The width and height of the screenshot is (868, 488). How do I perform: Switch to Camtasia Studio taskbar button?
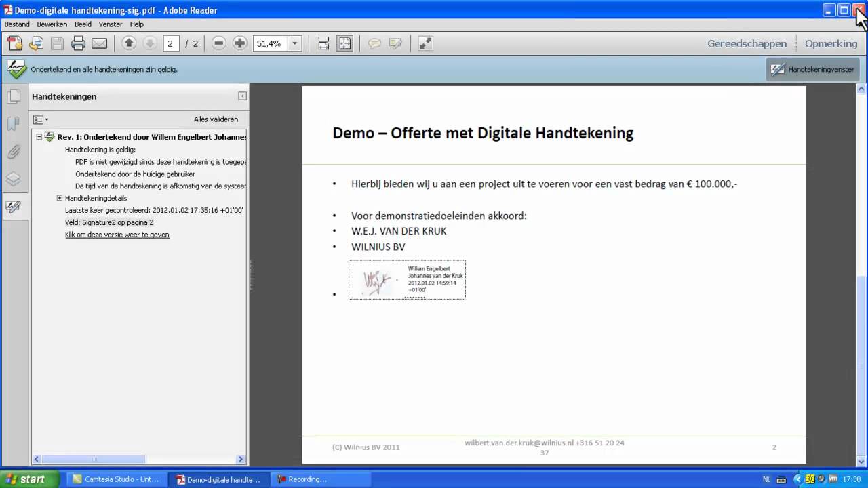(x=116, y=479)
